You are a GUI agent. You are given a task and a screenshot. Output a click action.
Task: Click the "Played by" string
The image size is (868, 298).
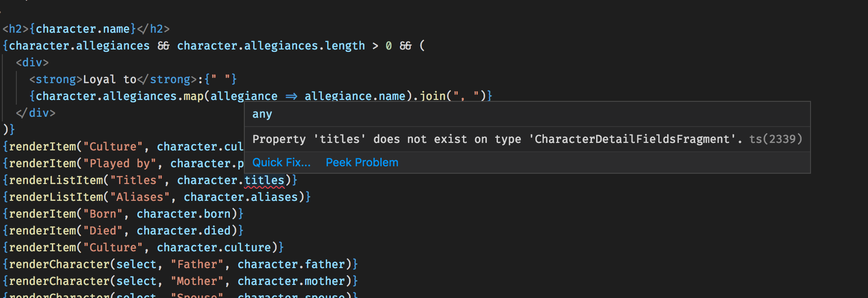point(120,163)
